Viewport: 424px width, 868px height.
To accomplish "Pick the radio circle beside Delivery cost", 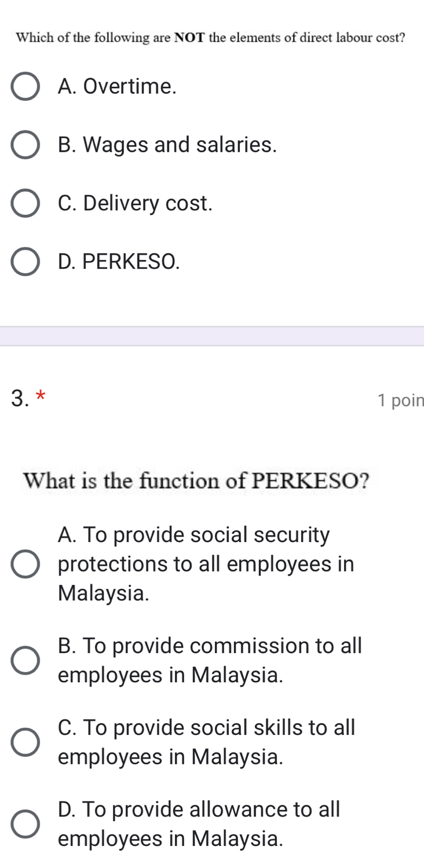I will click(25, 204).
